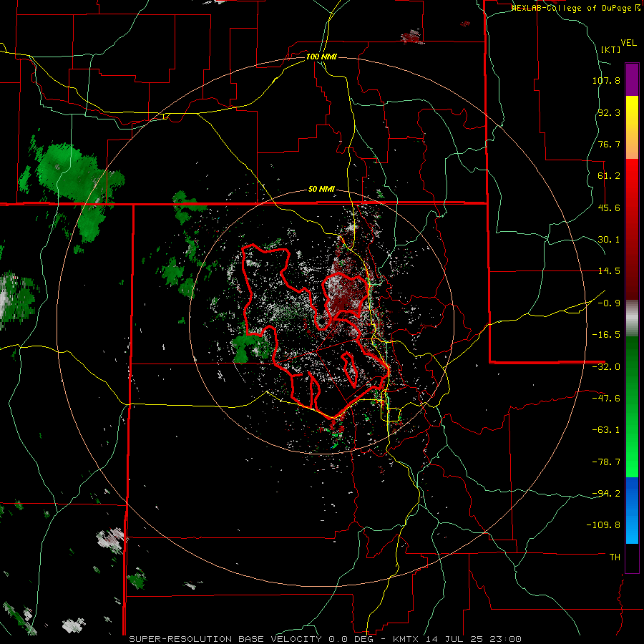Select the 107.8 legend value

tap(606, 80)
